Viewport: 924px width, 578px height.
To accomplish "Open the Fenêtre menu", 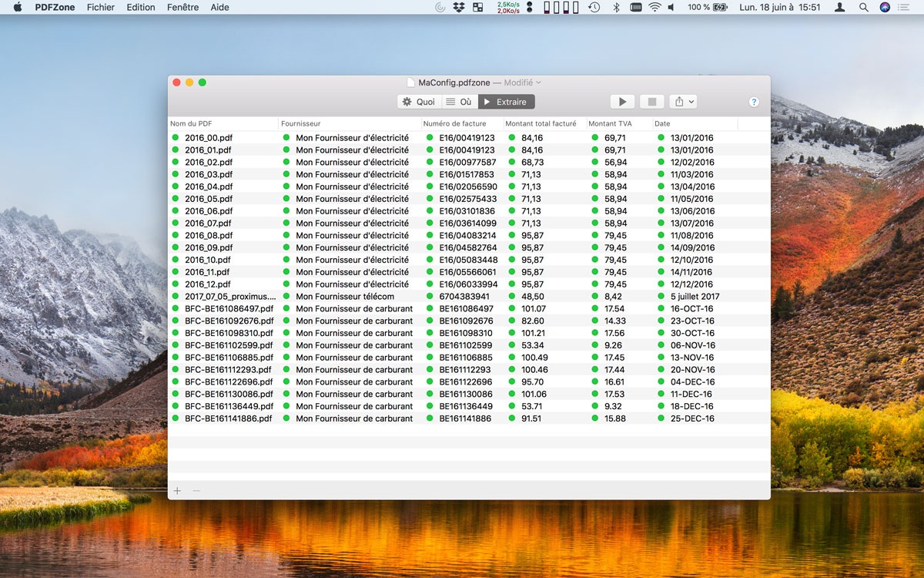I will pos(182,7).
